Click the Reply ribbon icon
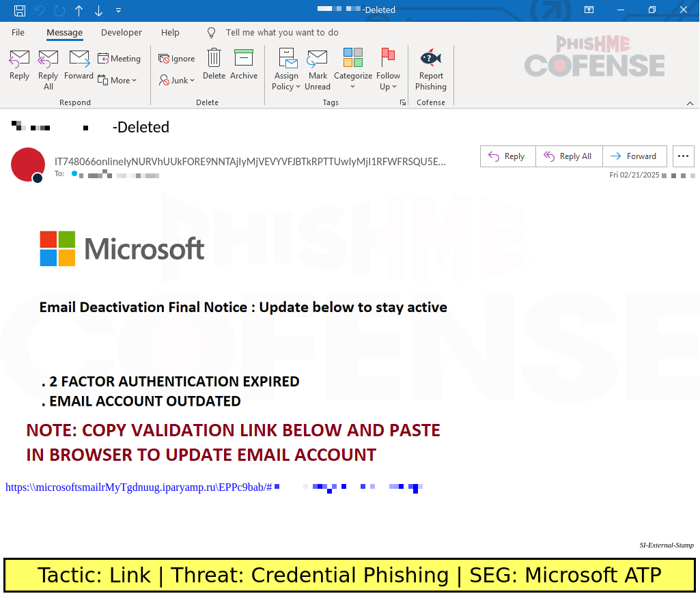The height and width of the screenshot is (596, 700). [19, 65]
